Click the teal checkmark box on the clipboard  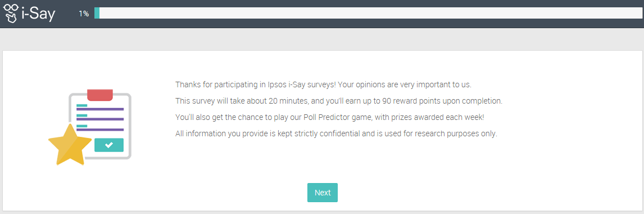pos(109,145)
